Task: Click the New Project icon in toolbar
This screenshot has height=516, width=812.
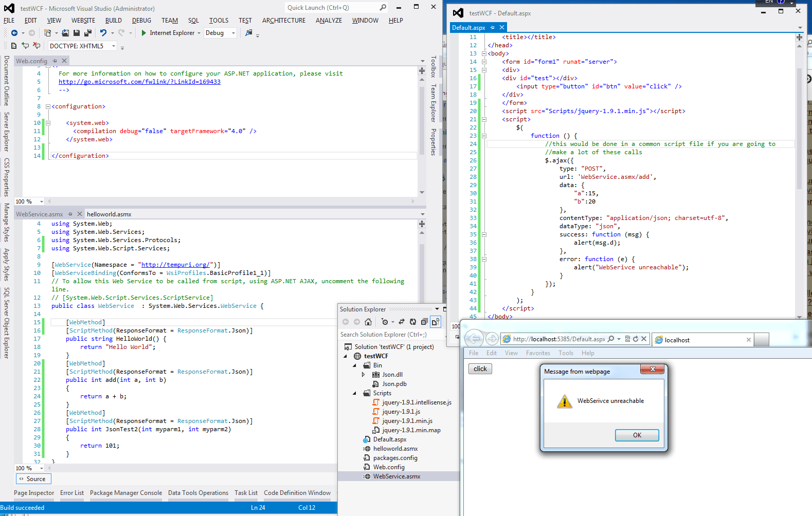Action: [48, 33]
